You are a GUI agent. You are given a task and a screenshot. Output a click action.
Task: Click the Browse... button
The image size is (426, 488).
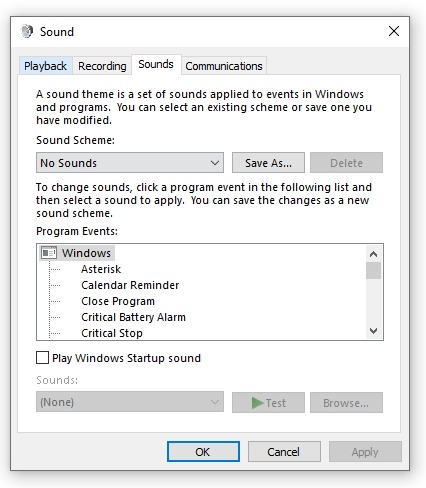tap(346, 403)
